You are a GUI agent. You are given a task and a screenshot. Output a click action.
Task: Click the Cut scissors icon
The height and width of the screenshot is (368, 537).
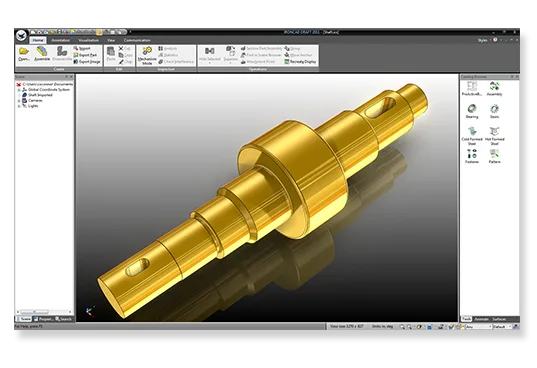121,48
